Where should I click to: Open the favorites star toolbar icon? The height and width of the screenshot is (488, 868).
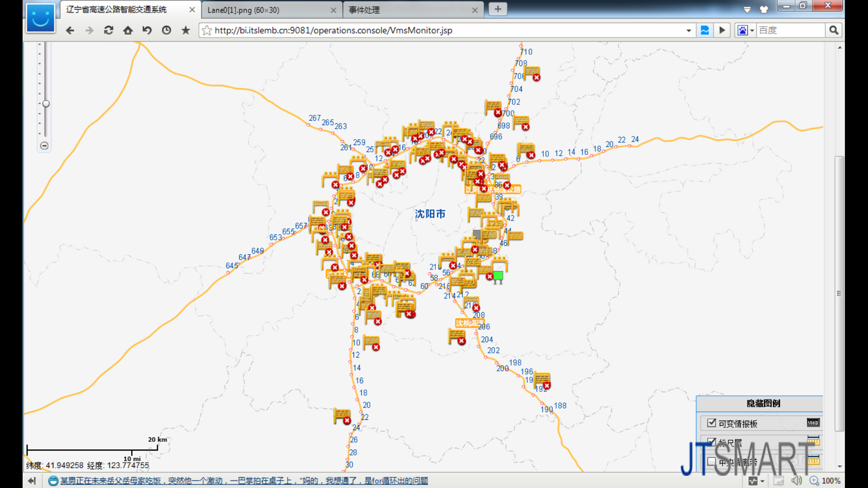[x=186, y=30]
